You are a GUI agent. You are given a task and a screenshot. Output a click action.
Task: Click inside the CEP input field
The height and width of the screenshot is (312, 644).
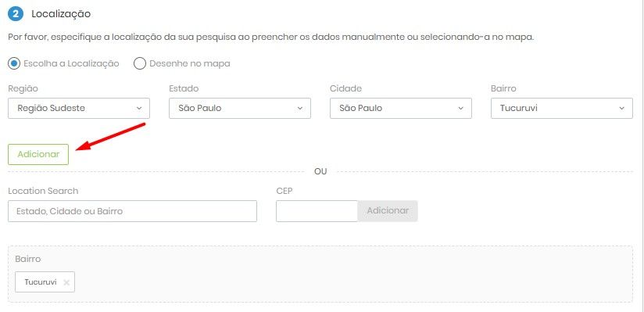pyautogui.click(x=317, y=211)
